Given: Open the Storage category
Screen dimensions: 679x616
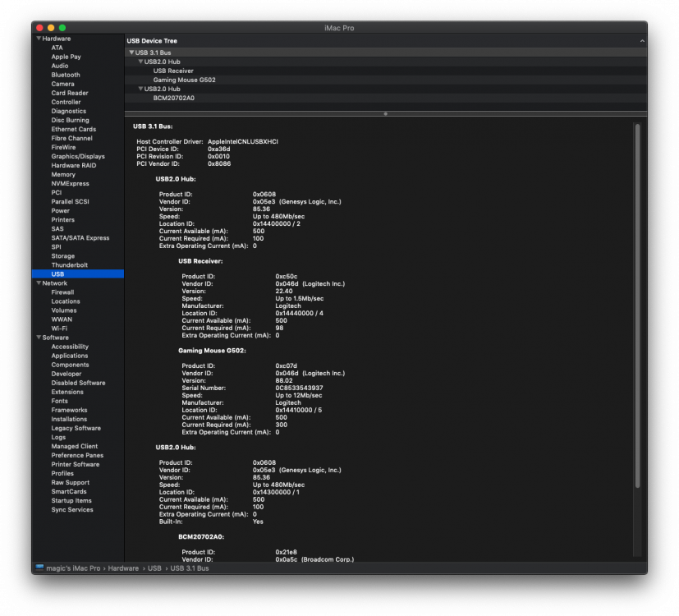Looking at the screenshot, I should tap(62, 256).
